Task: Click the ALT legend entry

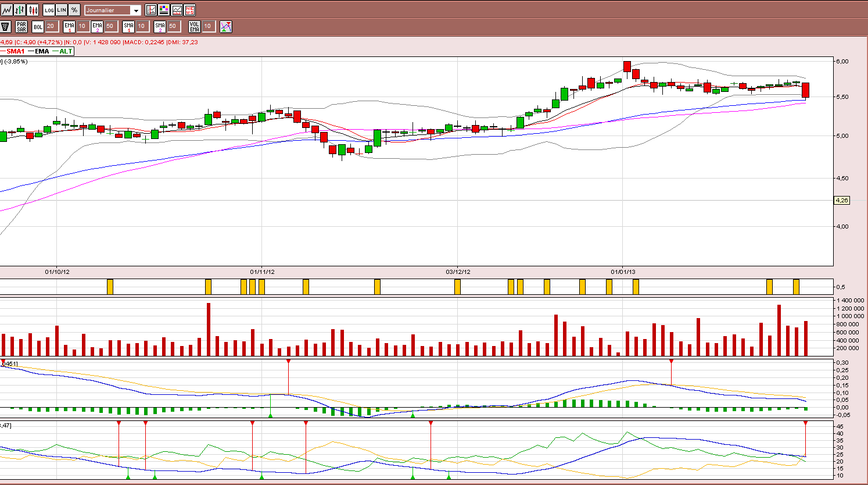Action: tap(63, 51)
